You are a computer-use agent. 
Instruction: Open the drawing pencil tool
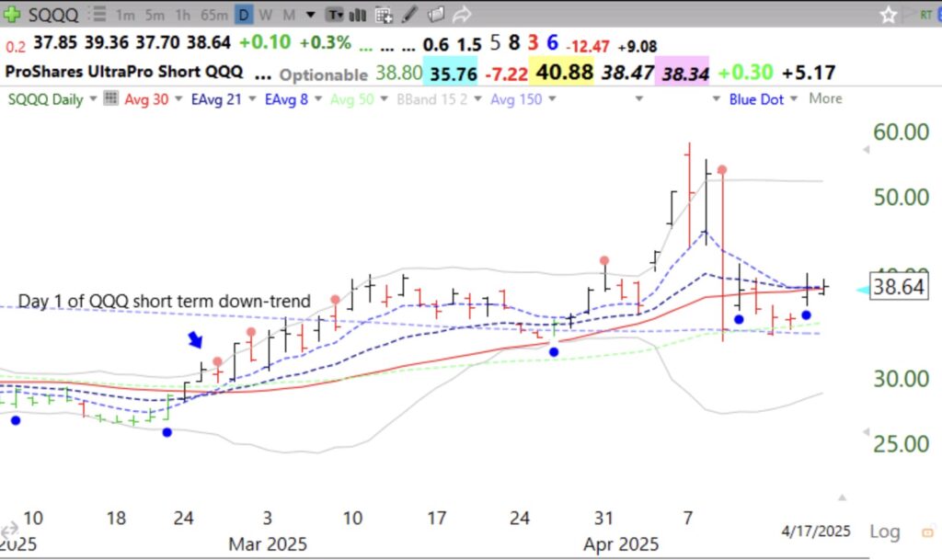tap(410, 15)
